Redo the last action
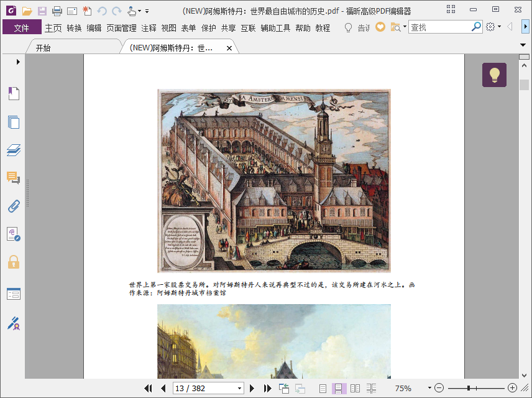Viewport: 532px width, 398px height. tap(117, 11)
